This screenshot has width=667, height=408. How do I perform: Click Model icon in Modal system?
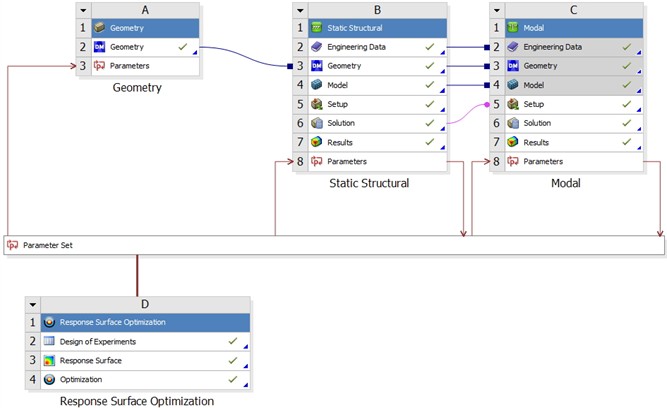pos(513,85)
